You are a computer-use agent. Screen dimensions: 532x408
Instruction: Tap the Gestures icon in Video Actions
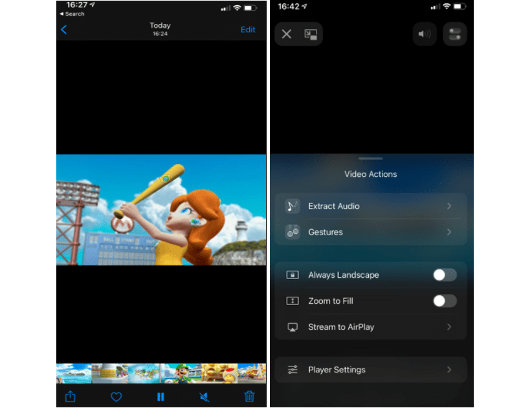291,231
